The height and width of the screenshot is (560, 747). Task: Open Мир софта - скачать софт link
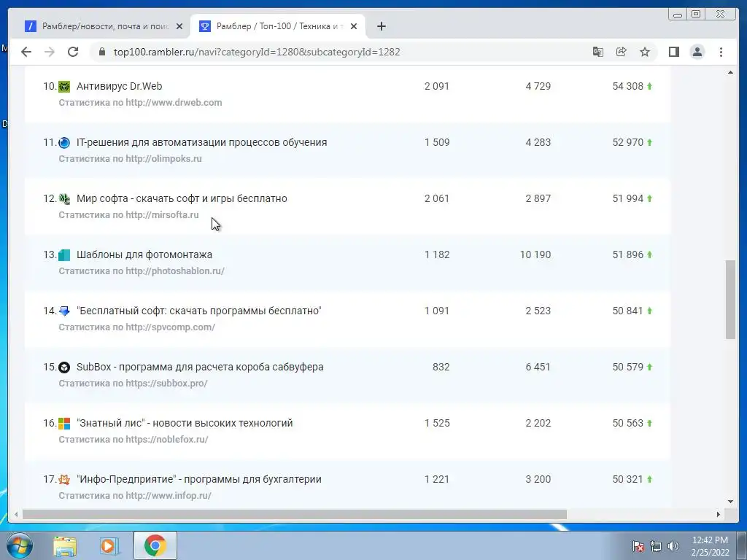coord(182,198)
